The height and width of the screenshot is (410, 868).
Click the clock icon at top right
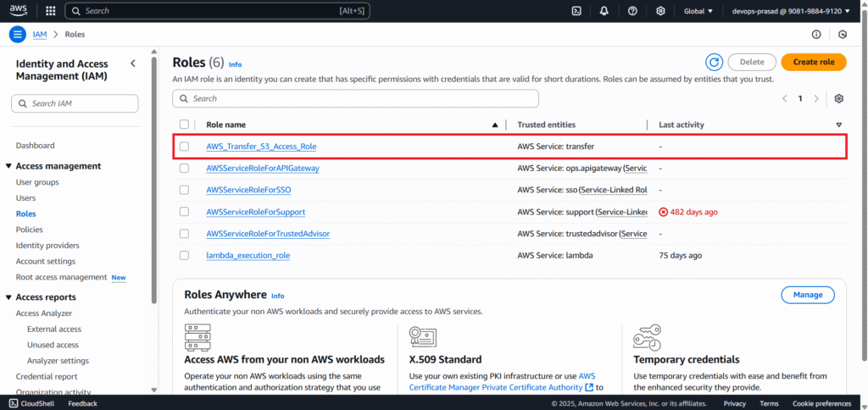(843, 34)
